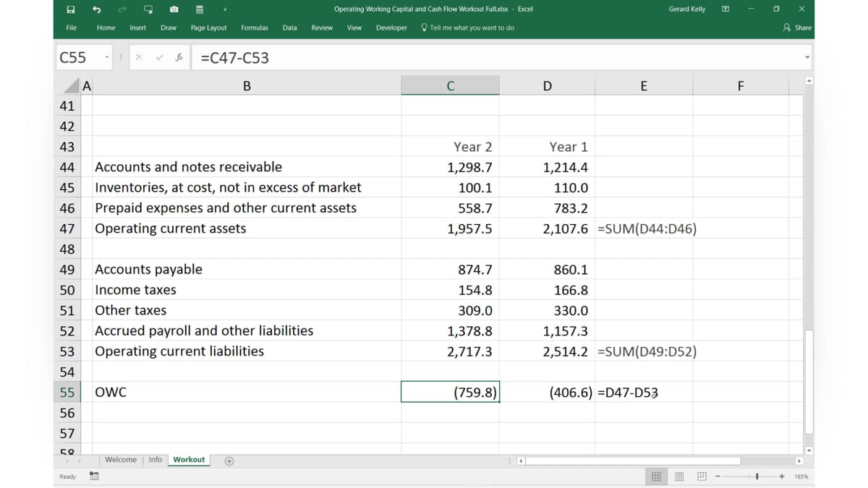Select row 47 header
Viewport: 868px width, 488px height.
click(x=67, y=228)
